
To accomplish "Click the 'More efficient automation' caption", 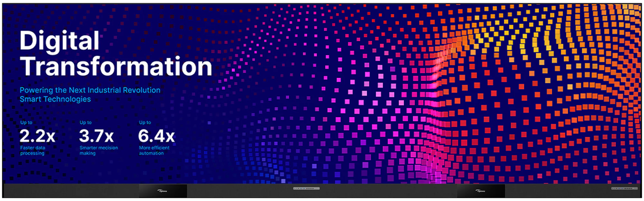I will pos(154,151).
